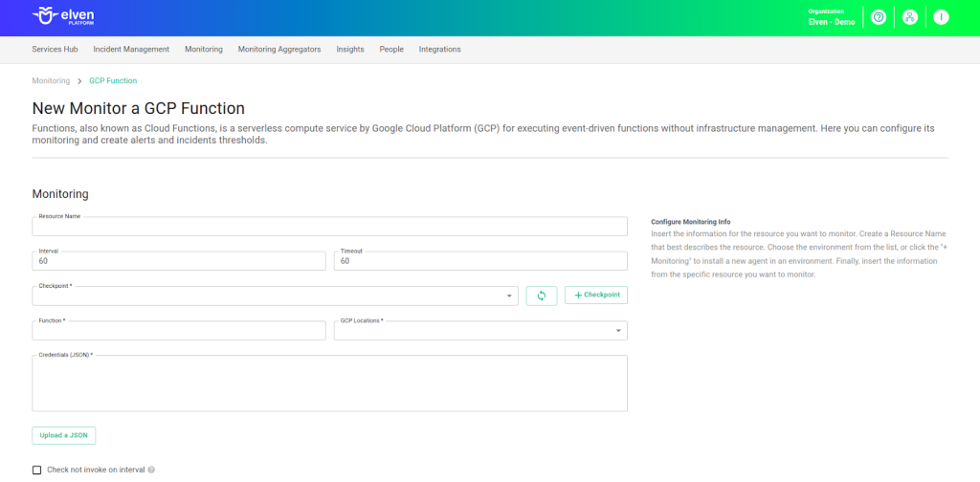The height and width of the screenshot is (482, 980).
Task: Open the help question mark icon
Action: coord(879,17)
